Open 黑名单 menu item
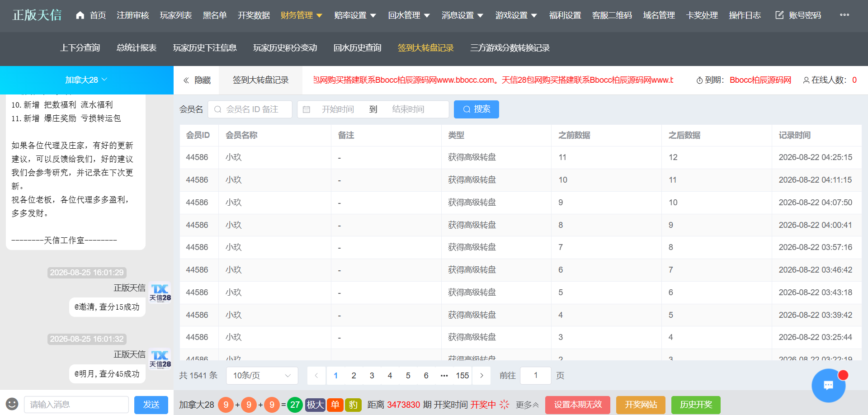 coord(215,15)
